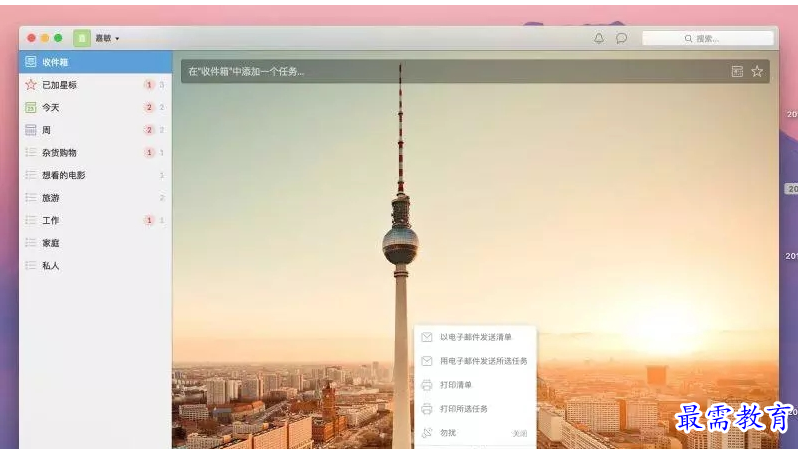Toggle 勿扰 do not disturb
The image size is (799, 449).
point(475,433)
